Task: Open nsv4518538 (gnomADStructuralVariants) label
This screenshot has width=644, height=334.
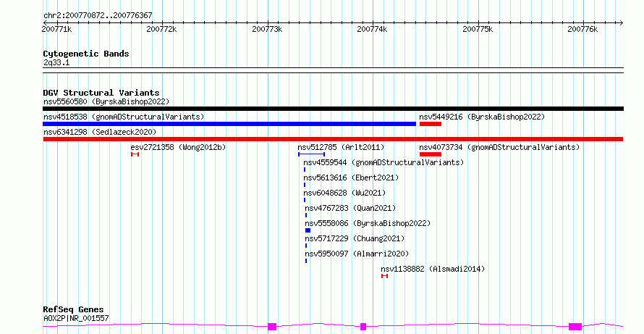Action: pos(124,117)
